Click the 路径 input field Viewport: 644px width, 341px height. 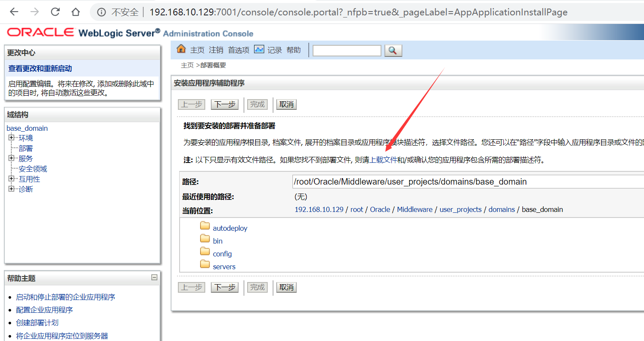point(468,182)
